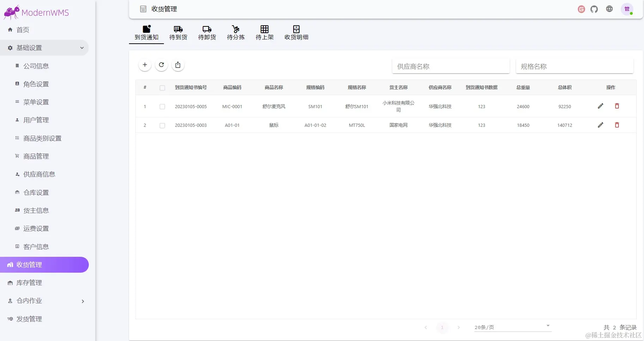This screenshot has width=644, height=341.
Task: Click the cell 舒尔SM101
Action: [357, 106]
